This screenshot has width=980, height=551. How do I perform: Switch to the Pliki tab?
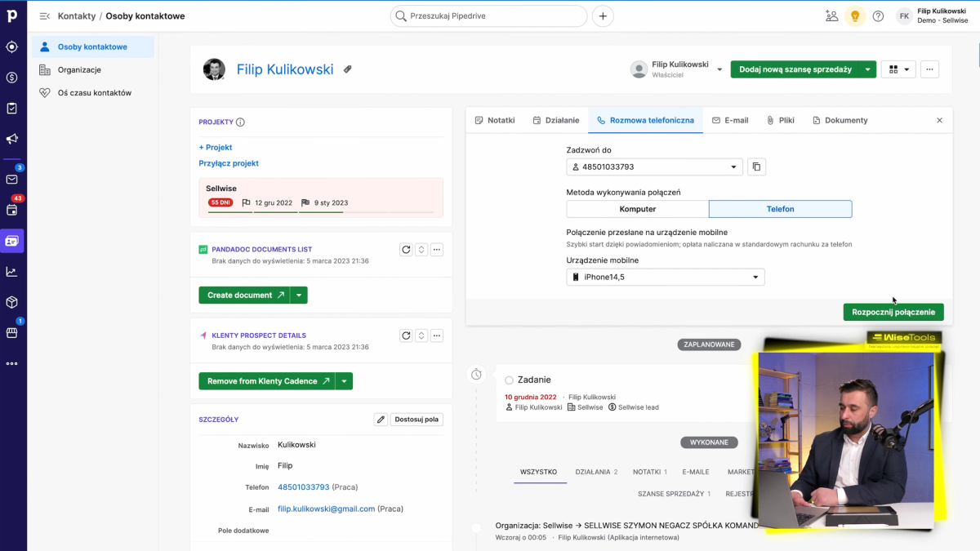pyautogui.click(x=781, y=120)
